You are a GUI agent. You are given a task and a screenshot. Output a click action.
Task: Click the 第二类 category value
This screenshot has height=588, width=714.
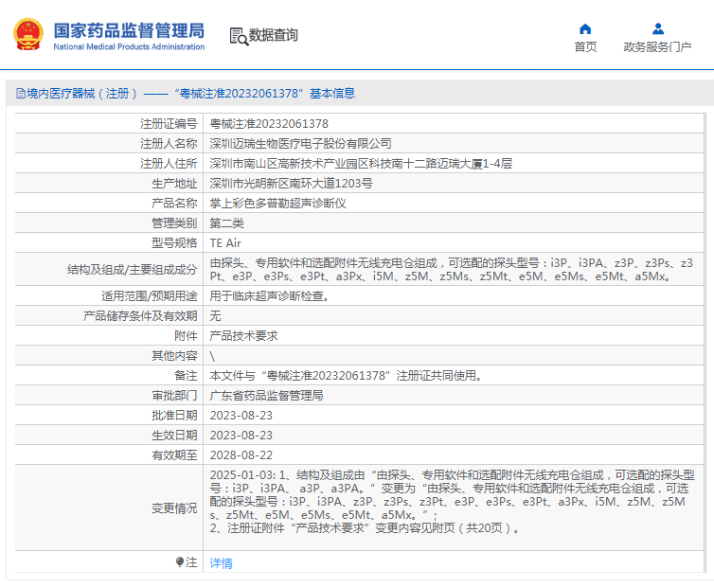[226, 223]
